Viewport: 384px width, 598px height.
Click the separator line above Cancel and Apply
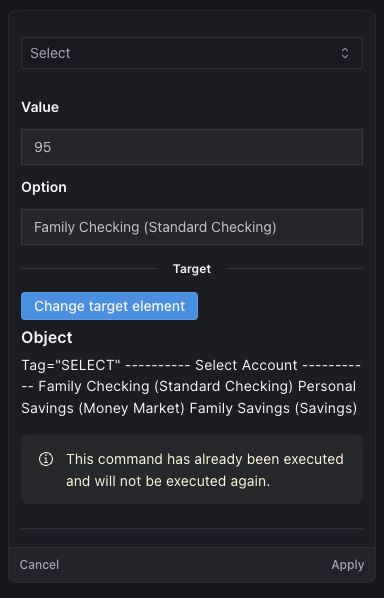pyautogui.click(x=192, y=529)
